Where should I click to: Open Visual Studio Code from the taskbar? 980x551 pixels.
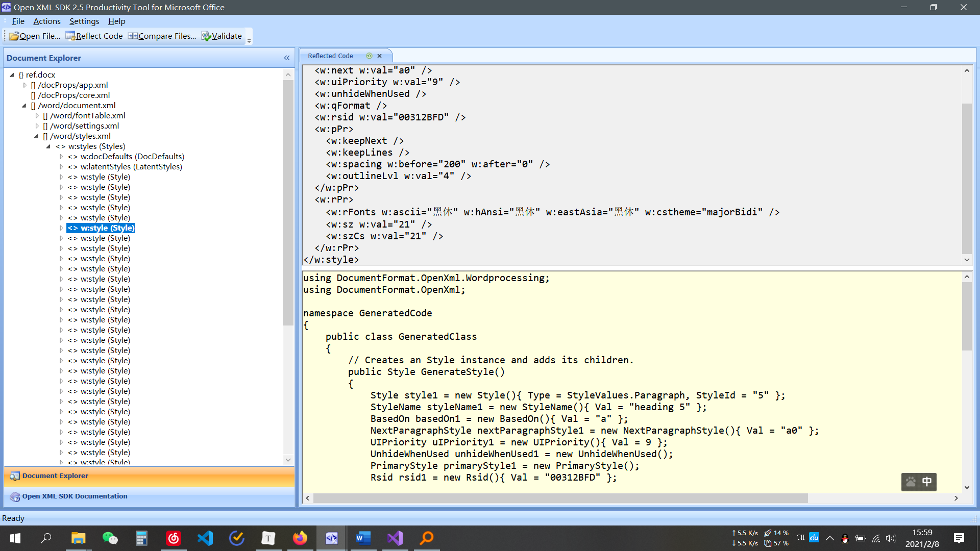tap(205, 538)
